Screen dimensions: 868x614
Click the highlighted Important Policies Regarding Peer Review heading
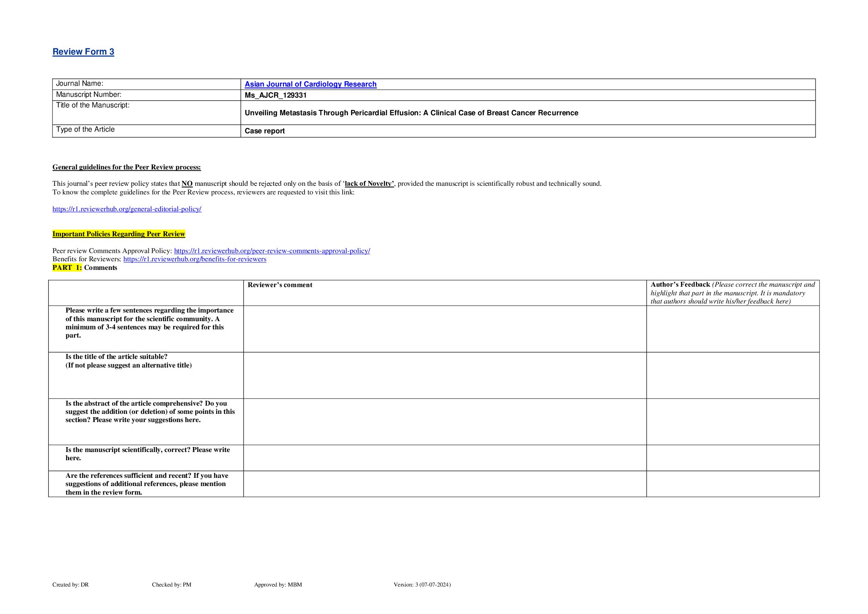pos(118,234)
